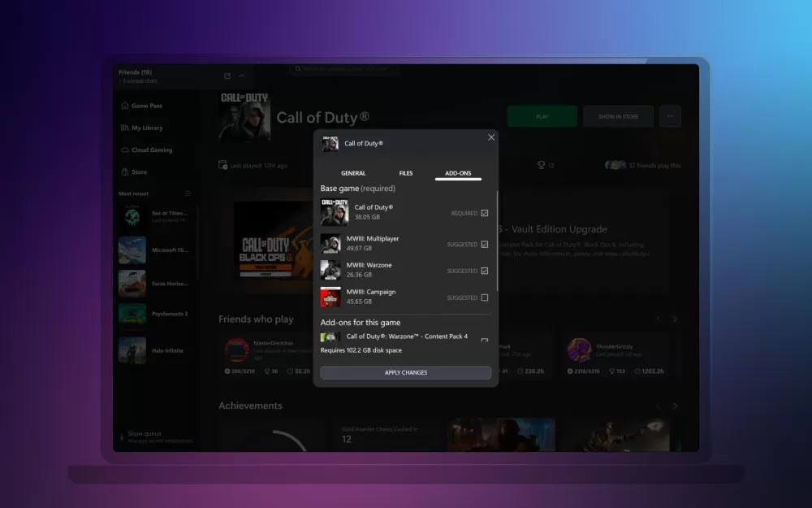Show next Friends who play
The width and height of the screenshot is (812, 508).
pos(675,319)
